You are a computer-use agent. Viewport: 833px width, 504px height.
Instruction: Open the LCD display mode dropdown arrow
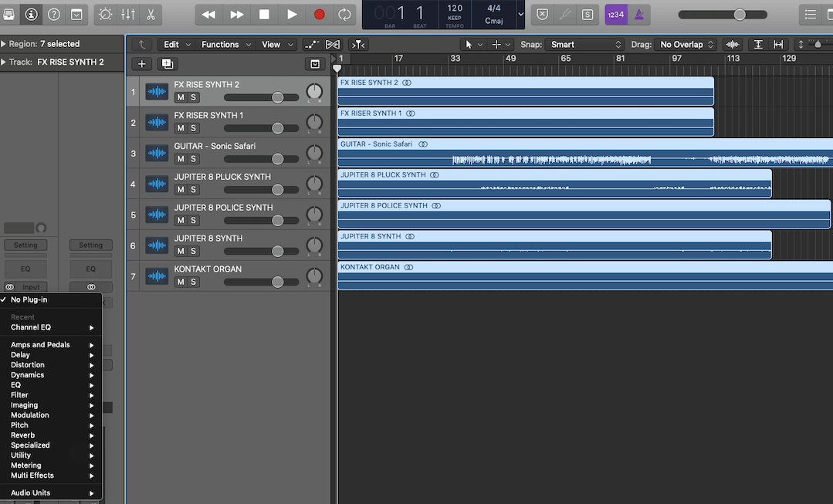pyautogui.click(x=521, y=15)
